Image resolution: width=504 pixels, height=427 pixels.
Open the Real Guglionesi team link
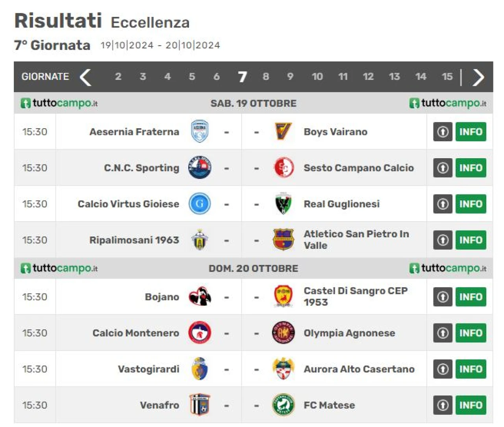[x=342, y=204]
